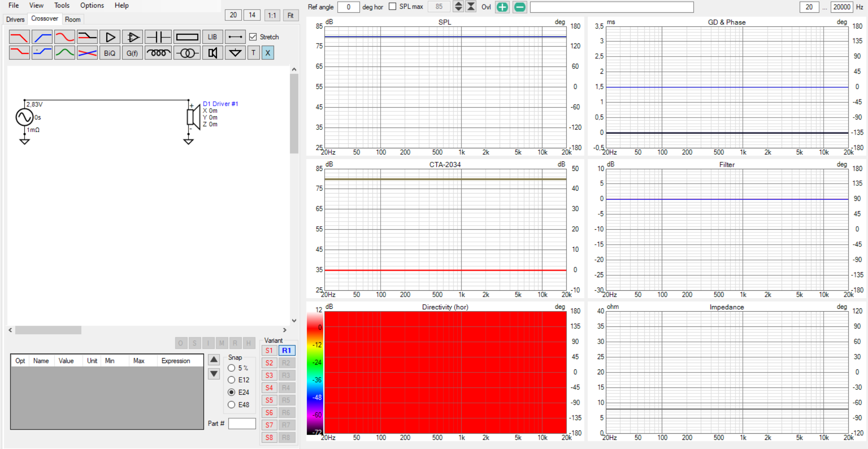Click the maximum frequency 20000 field
The width and height of the screenshot is (868, 449).
[x=842, y=7]
